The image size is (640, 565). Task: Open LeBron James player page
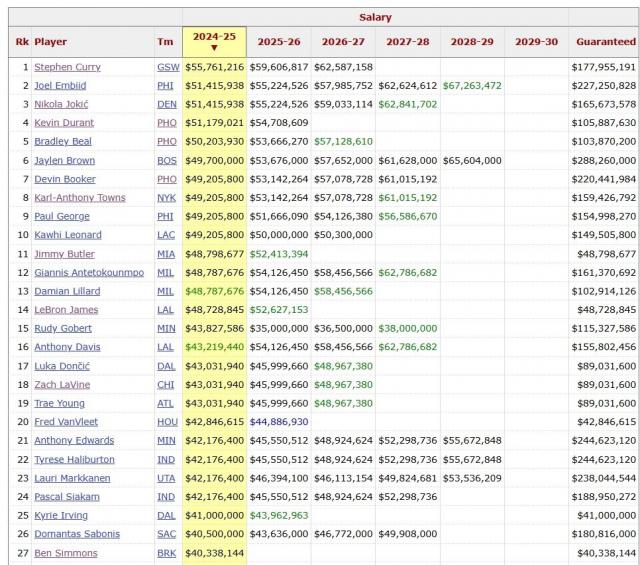coord(66,310)
